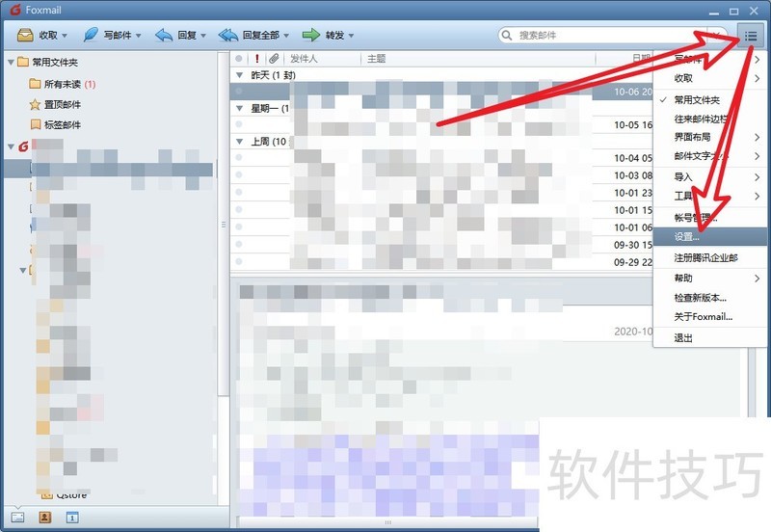Open the 回复 toolbar dropdown arrow
The image size is (771, 532).
coord(203,36)
